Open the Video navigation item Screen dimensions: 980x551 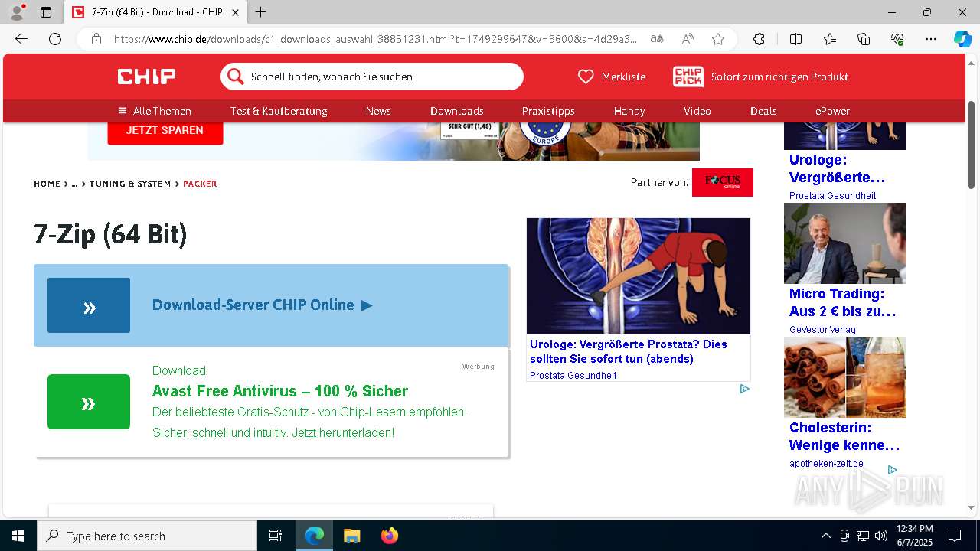point(697,111)
